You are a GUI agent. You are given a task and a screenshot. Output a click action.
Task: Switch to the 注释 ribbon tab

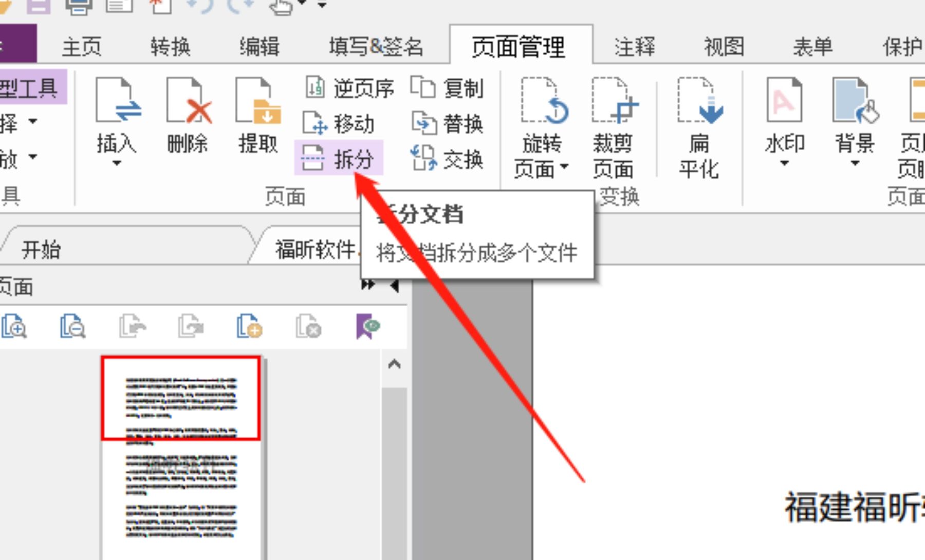point(633,46)
